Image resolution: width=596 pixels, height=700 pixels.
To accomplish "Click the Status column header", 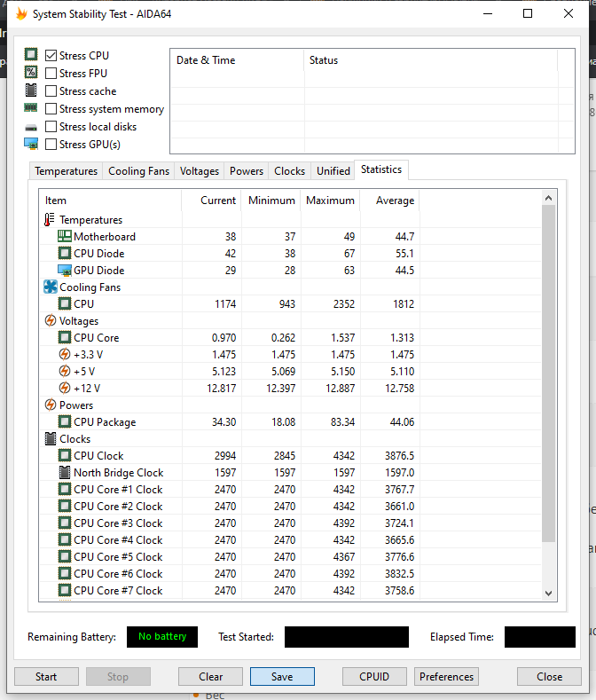I will click(431, 60).
